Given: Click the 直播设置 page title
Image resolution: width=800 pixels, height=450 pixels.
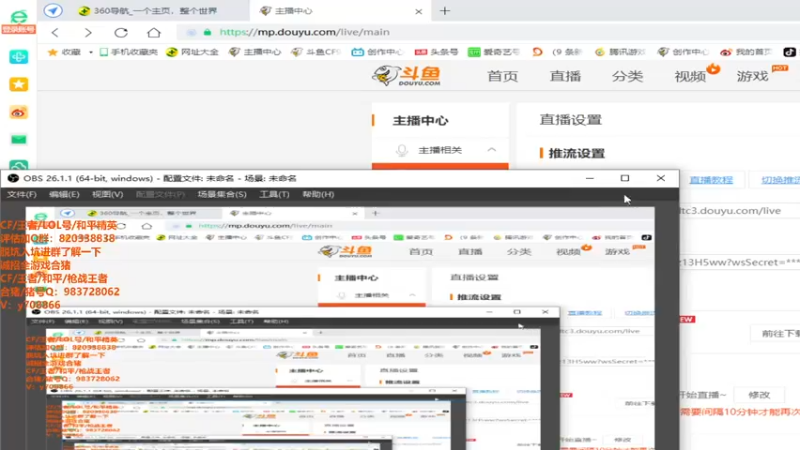Looking at the screenshot, I should [x=570, y=120].
